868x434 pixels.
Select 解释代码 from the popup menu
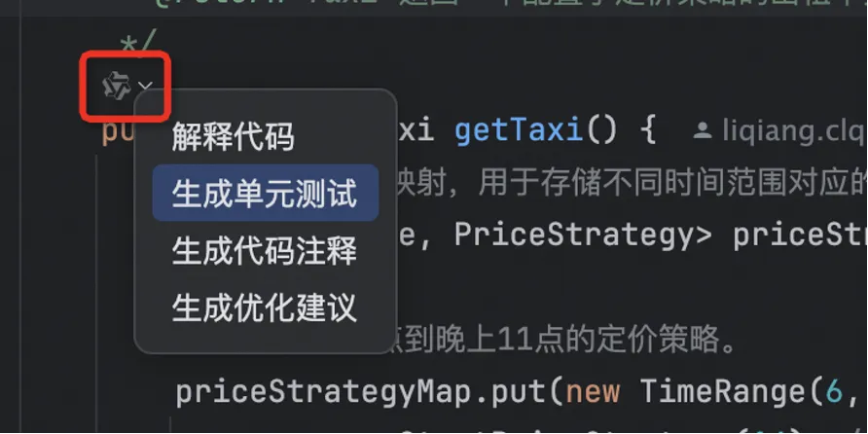233,137
